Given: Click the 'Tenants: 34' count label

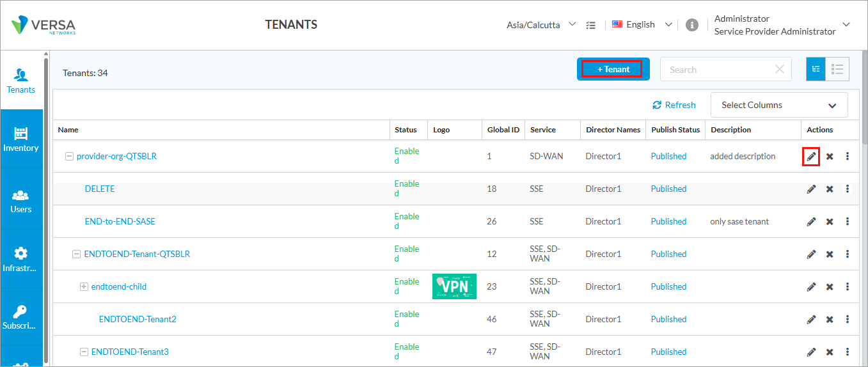Looking at the screenshot, I should coord(85,73).
